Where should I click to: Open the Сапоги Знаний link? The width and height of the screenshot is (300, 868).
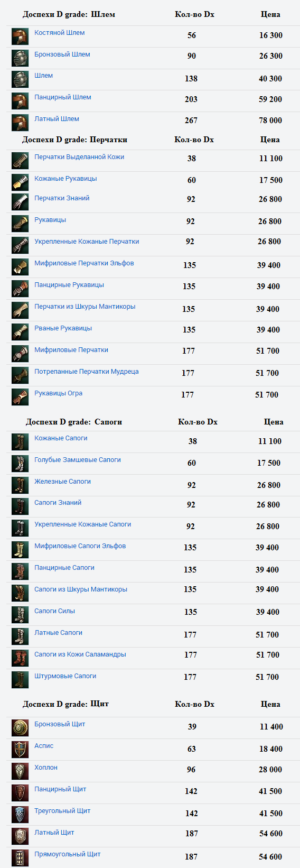(58, 503)
